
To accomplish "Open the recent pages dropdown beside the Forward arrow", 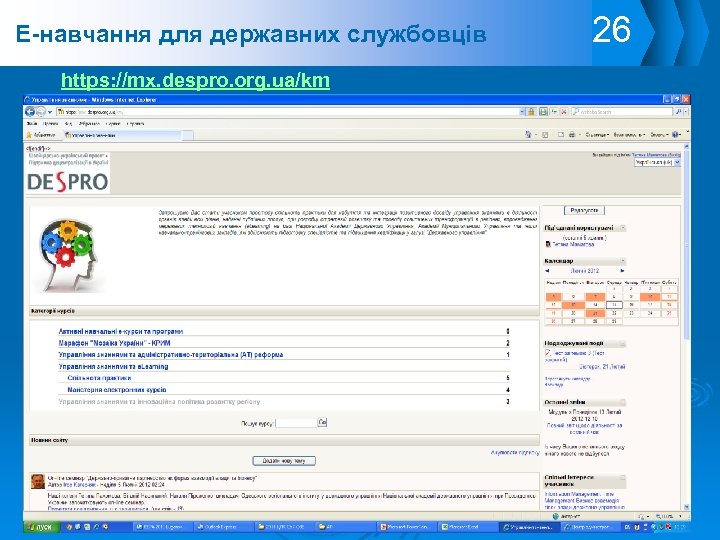I will tap(50, 112).
